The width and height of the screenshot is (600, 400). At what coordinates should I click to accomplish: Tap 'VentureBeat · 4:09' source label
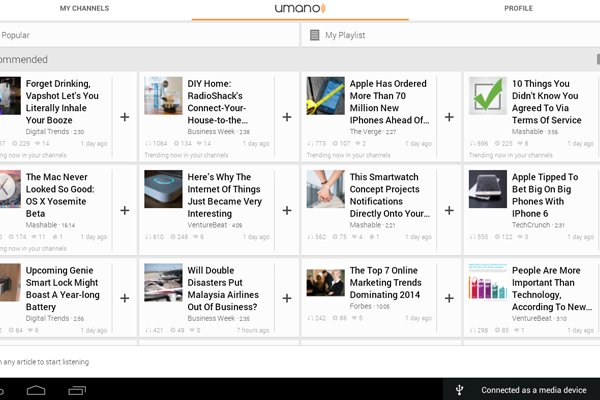215,225
